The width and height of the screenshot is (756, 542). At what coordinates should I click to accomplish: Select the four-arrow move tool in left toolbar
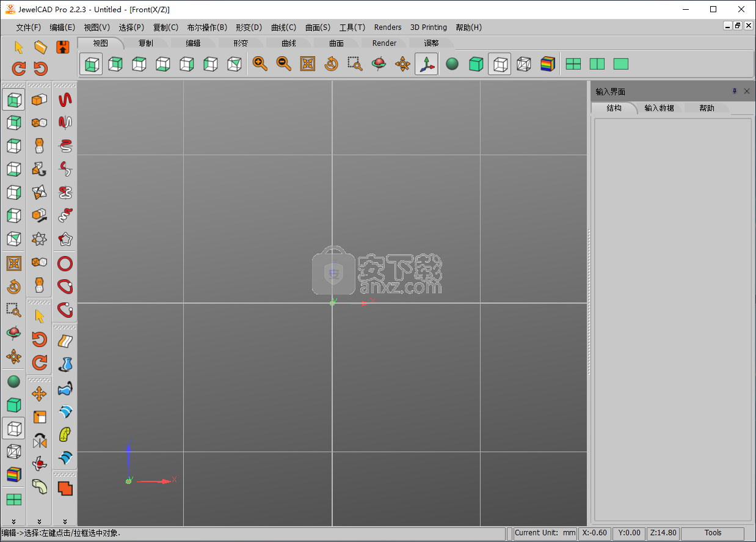click(x=40, y=394)
